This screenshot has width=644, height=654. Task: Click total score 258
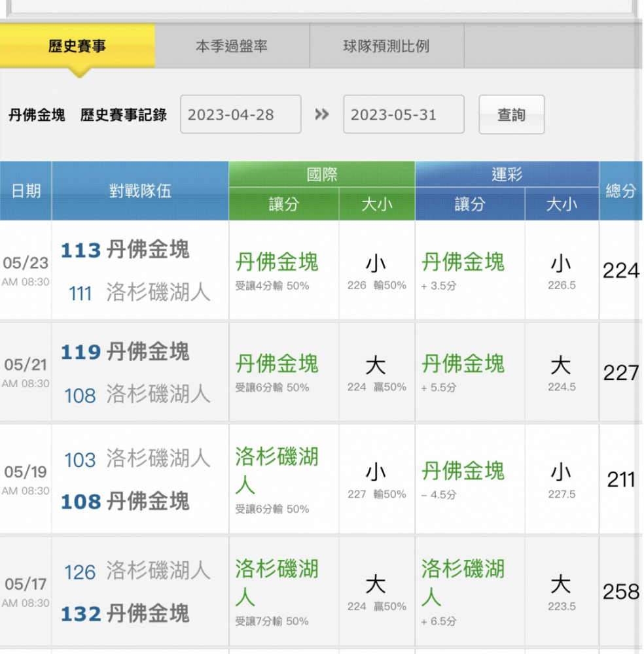pyautogui.click(x=620, y=592)
